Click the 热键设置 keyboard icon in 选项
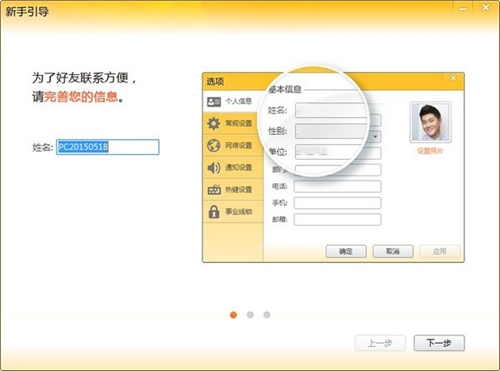The image size is (500, 371). tap(214, 189)
